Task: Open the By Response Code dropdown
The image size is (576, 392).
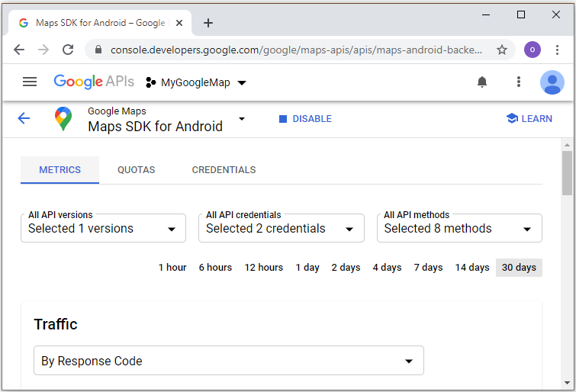Action: click(x=229, y=361)
